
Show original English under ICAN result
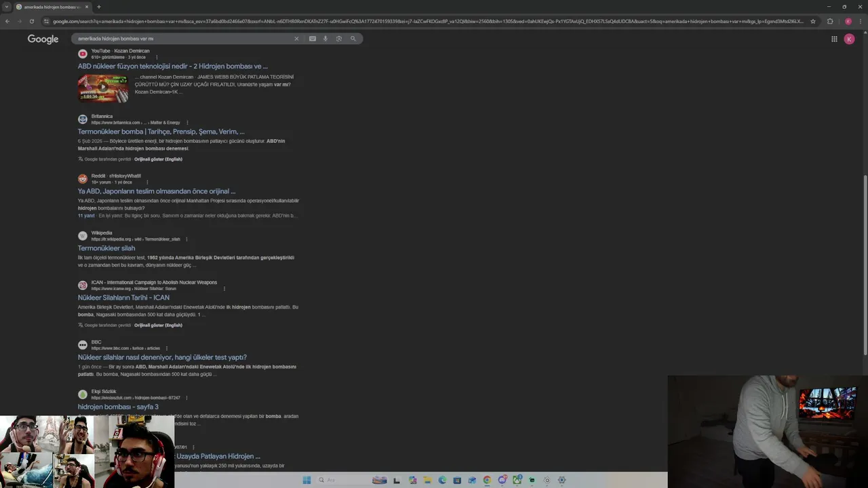pyautogui.click(x=158, y=325)
